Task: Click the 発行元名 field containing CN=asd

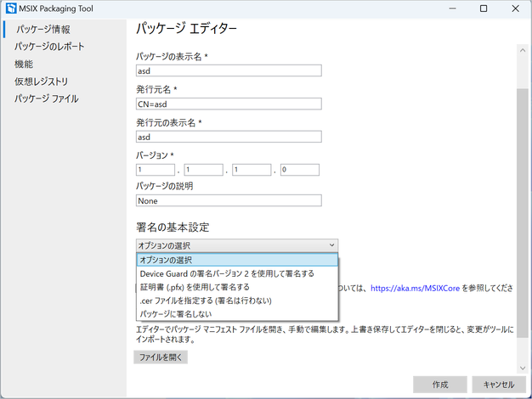Action: coord(229,104)
